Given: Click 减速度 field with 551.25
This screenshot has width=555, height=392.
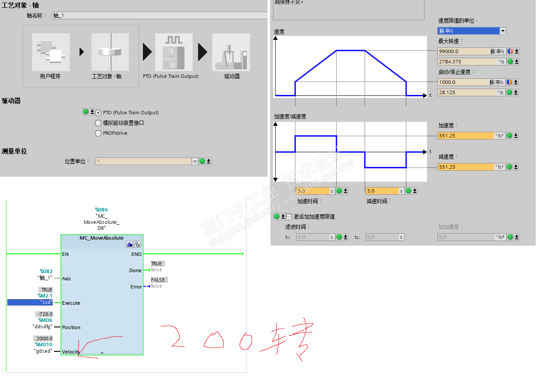Looking at the screenshot, I should pyautogui.click(x=472, y=167).
